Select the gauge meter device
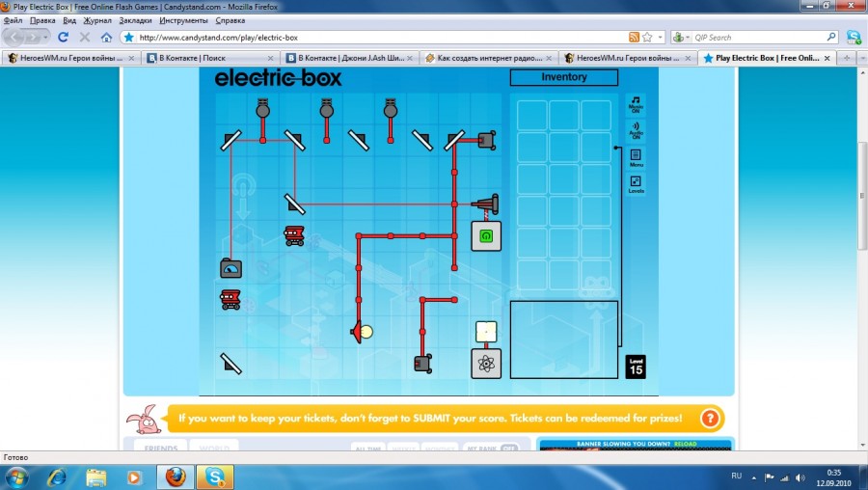 tap(231, 268)
